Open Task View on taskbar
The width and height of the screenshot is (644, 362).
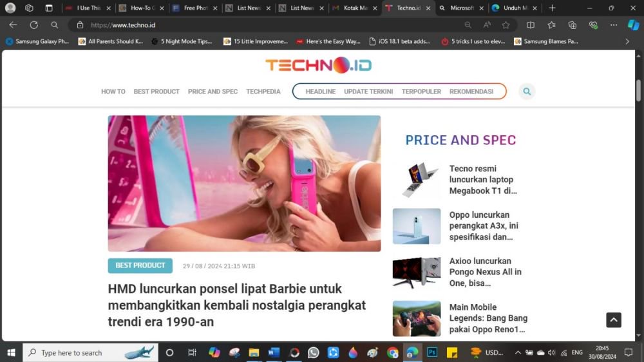(192, 352)
